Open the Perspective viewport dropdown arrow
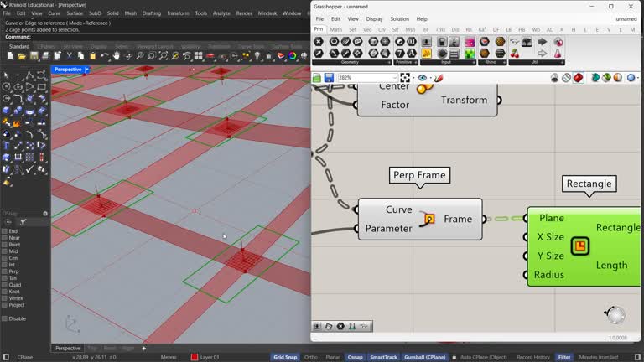The height and width of the screenshot is (362, 644). (x=86, y=70)
